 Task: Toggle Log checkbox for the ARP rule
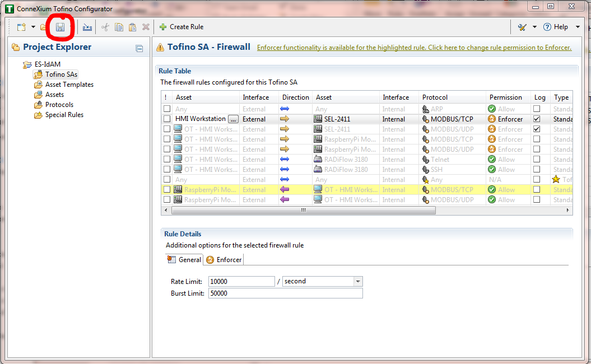point(537,109)
